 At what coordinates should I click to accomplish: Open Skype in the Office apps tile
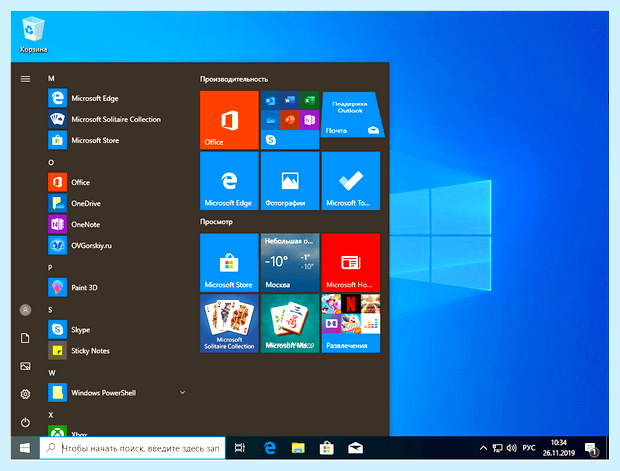270,140
